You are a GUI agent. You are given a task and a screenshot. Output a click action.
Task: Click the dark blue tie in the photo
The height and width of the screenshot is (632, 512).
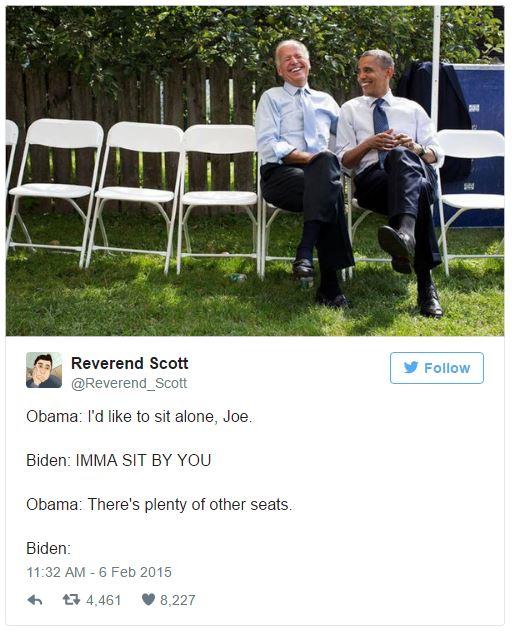point(381,123)
